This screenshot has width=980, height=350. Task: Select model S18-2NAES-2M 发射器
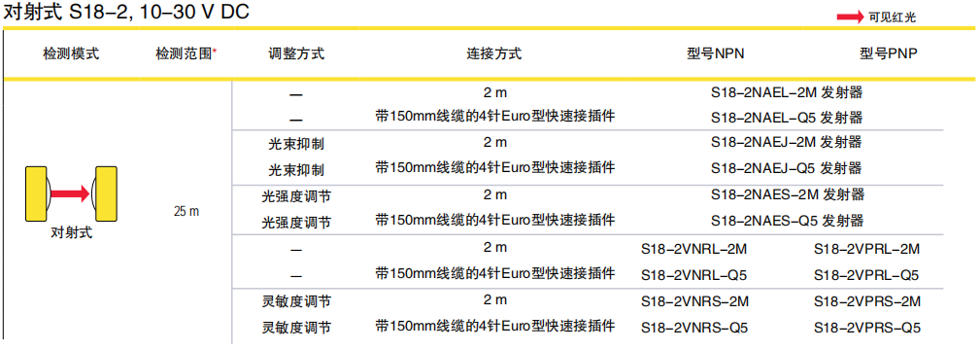click(x=788, y=194)
